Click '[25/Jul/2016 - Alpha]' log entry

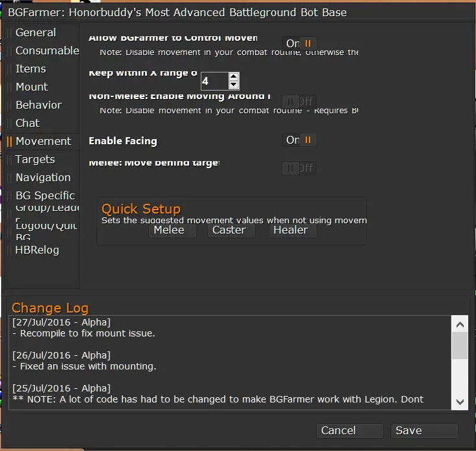point(62,388)
